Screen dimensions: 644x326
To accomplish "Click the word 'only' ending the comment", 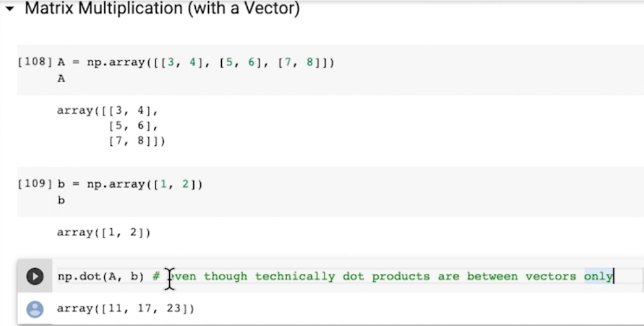I will point(598,277).
